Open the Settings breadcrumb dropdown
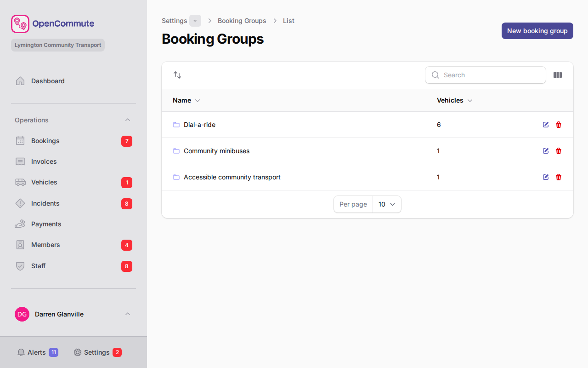 click(x=195, y=21)
